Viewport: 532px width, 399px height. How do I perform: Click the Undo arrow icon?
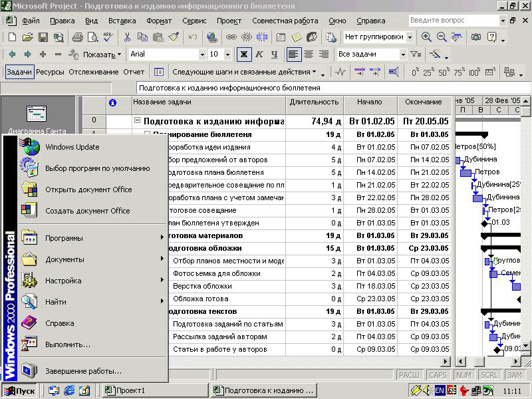pos(193,37)
